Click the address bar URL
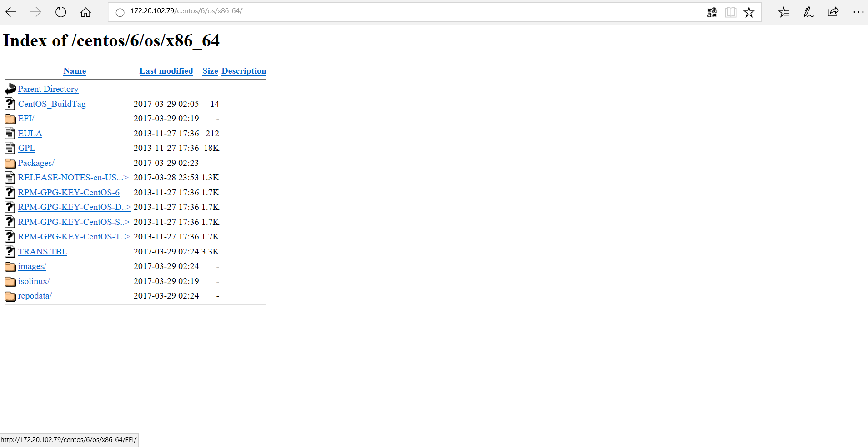 [186, 11]
